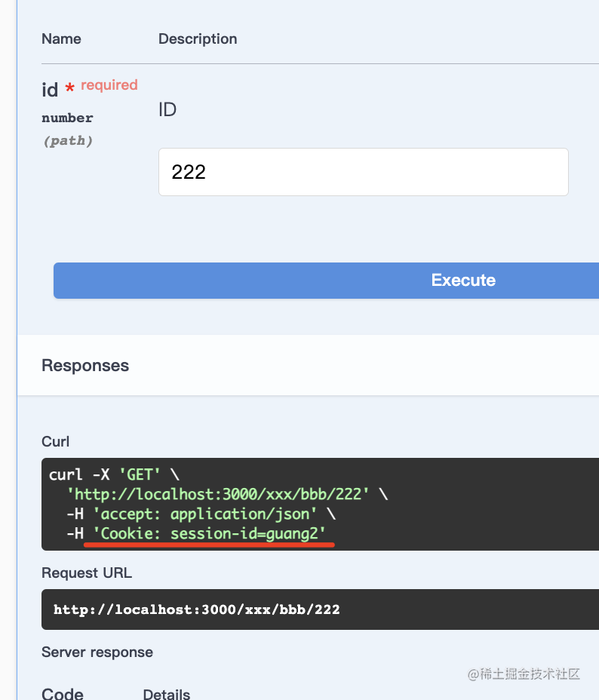
Task: Click the localhost URL inside the curl command
Action: point(219,494)
